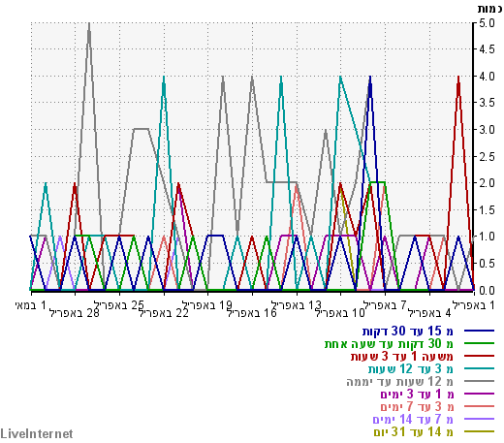Click the 2.5 y-axis value

click(x=488, y=156)
